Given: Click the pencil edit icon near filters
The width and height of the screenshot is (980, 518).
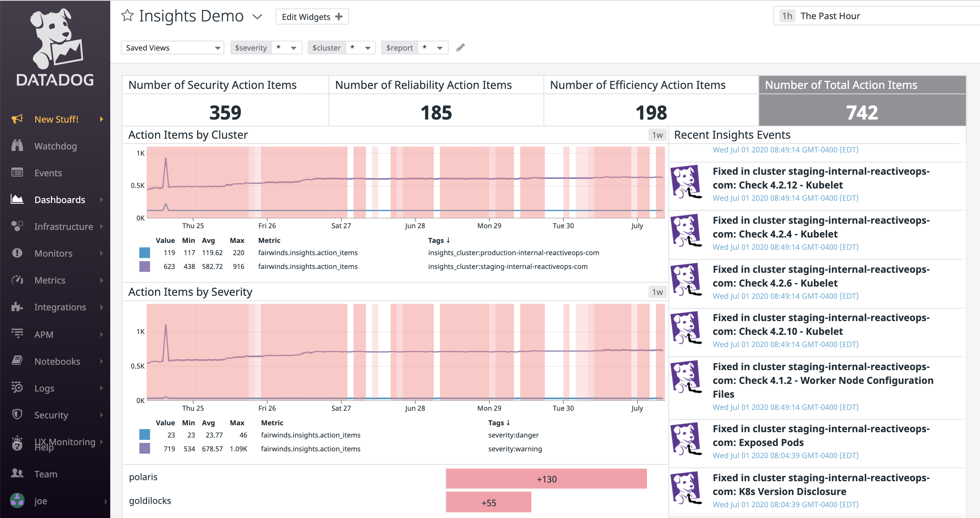Looking at the screenshot, I should pyautogui.click(x=461, y=48).
